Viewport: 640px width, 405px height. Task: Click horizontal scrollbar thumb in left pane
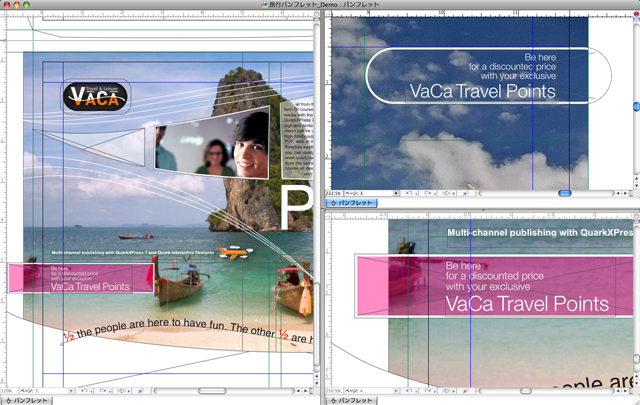tap(212, 391)
